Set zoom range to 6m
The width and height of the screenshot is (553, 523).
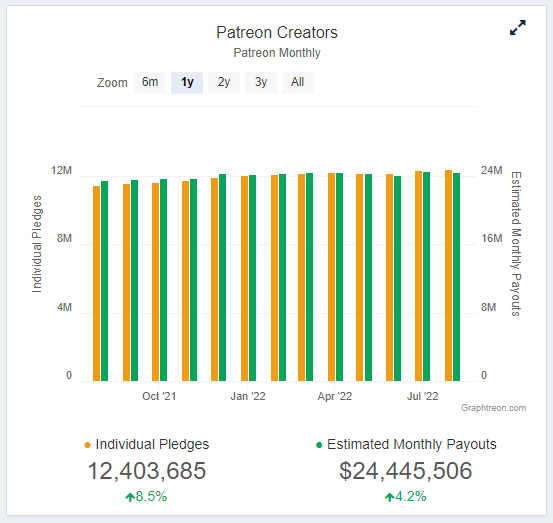150,83
